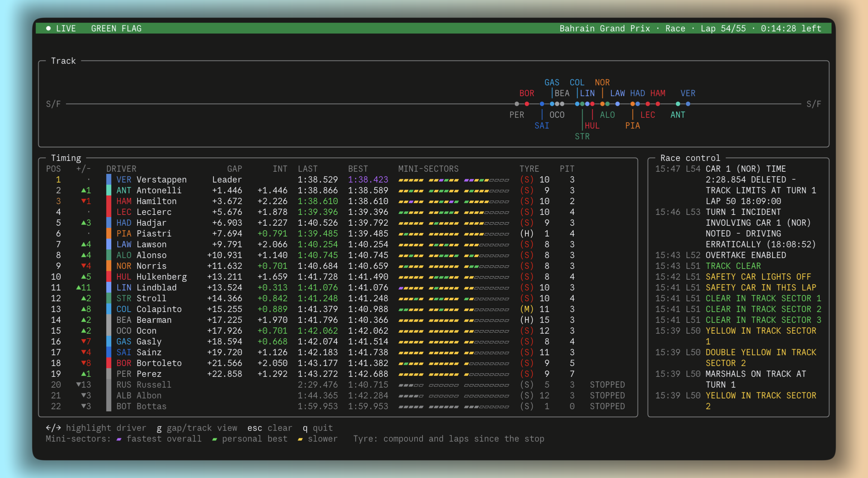868x478 pixels.
Task: Click the green personal best legend marker
Action: point(214,439)
